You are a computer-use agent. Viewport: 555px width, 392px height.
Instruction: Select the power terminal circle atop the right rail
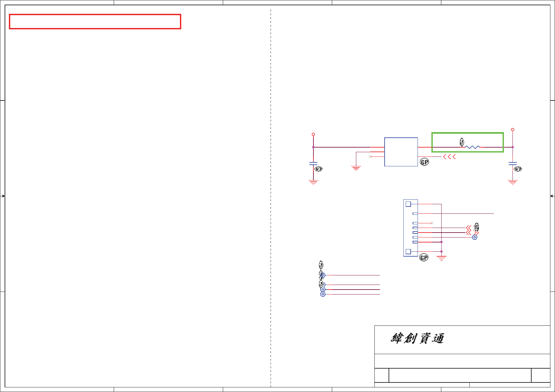tap(512, 130)
